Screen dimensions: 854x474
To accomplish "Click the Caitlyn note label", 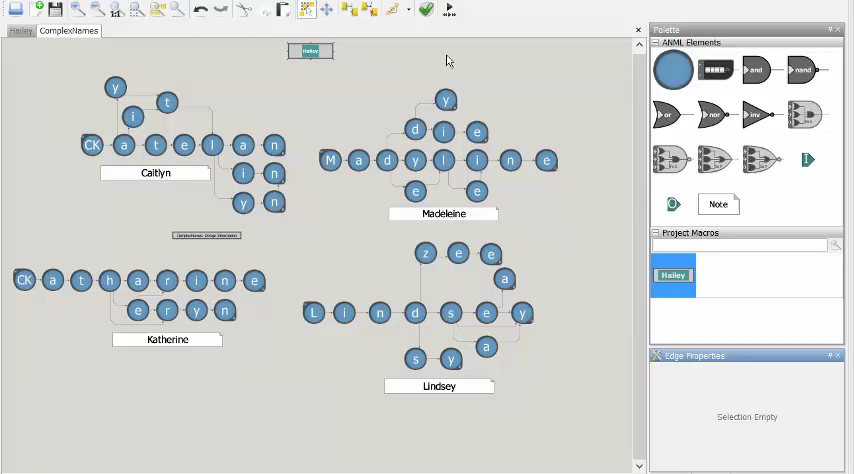I will [x=155, y=173].
